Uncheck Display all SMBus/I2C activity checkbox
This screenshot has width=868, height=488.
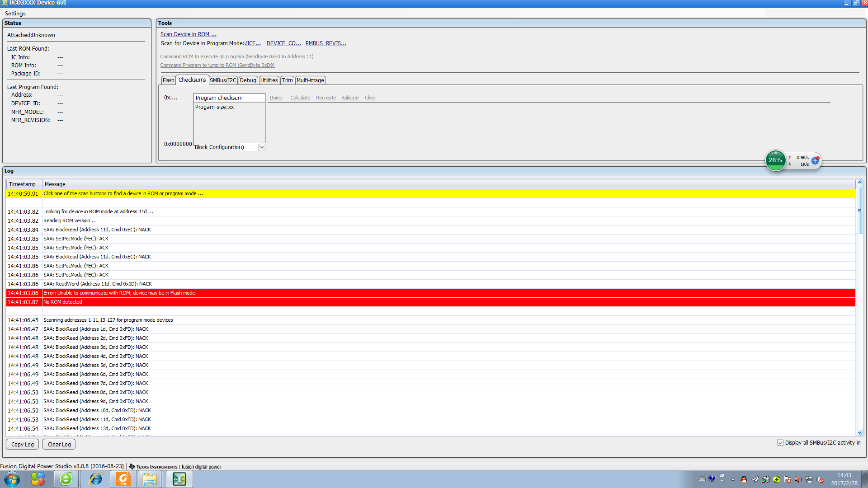click(780, 443)
